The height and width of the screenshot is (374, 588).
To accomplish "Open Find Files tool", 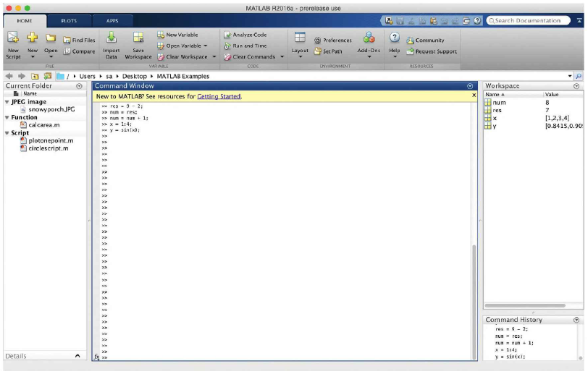I will (79, 40).
